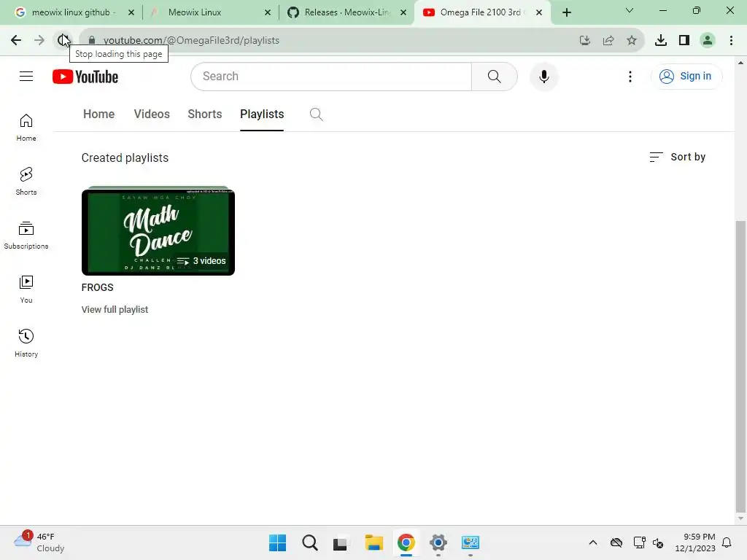Image resolution: width=747 pixels, height=560 pixels.
Task: Share this page via the share icon
Action: 608,41
